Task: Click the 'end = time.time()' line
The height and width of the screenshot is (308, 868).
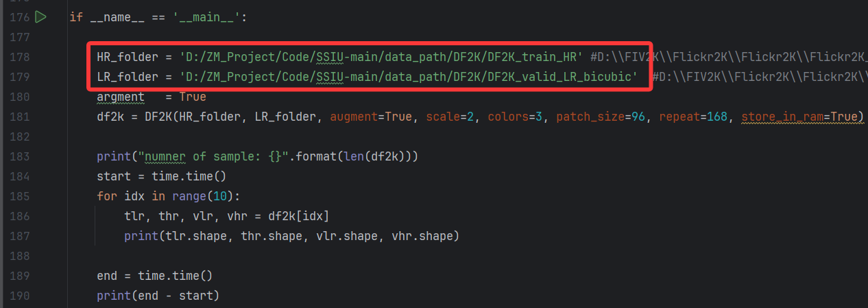Action: (x=155, y=276)
